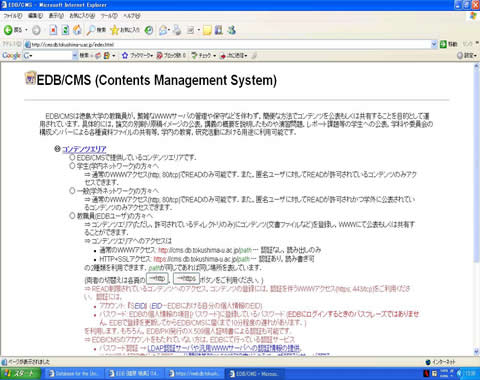Click the インターネット zone status bar entry
Screen dimensions: 480x380
441,362
